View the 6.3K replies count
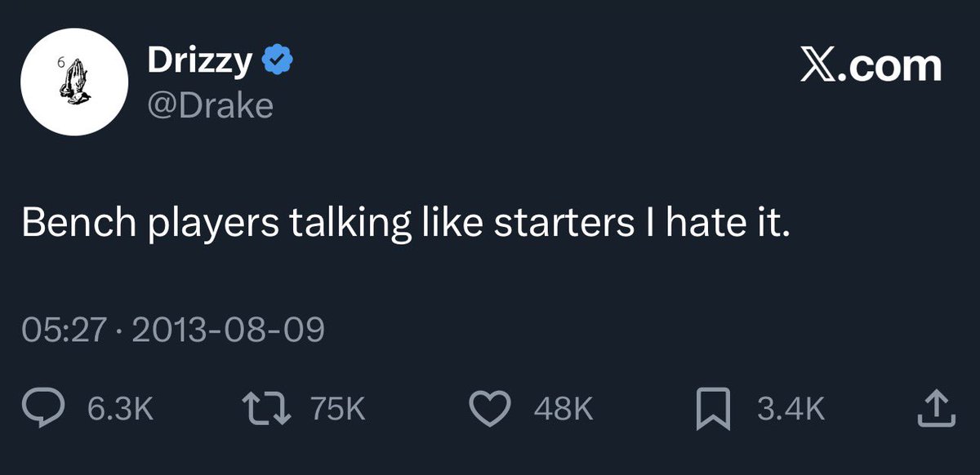 (x=120, y=409)
